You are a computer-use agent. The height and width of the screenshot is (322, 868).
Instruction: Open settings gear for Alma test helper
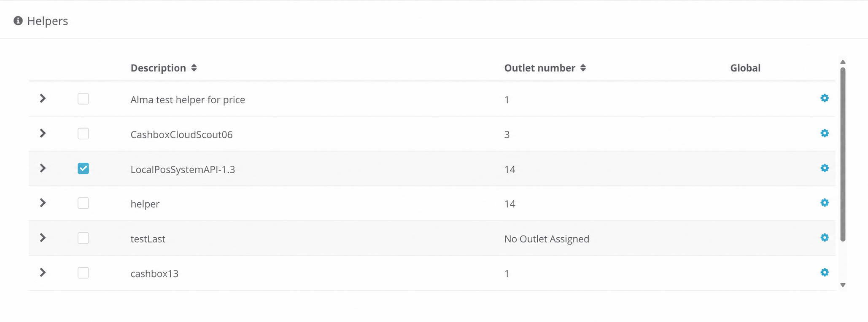tap(824, 98)
